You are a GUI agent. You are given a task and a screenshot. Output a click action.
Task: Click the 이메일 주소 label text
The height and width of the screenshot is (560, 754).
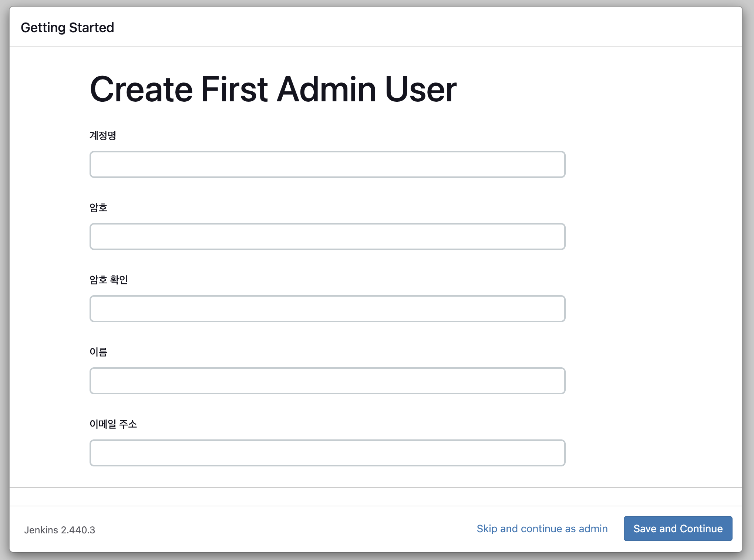click(113, 424)
